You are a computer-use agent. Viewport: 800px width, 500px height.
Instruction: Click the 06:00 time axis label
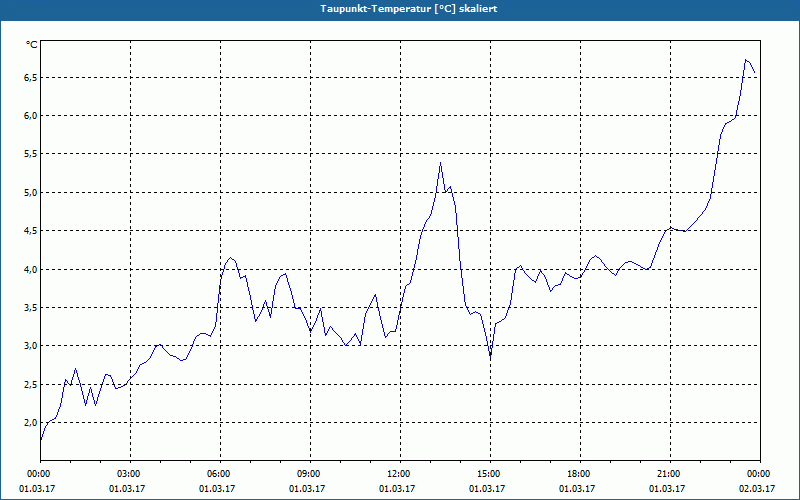pyautogui.click(x=220, y=474)
